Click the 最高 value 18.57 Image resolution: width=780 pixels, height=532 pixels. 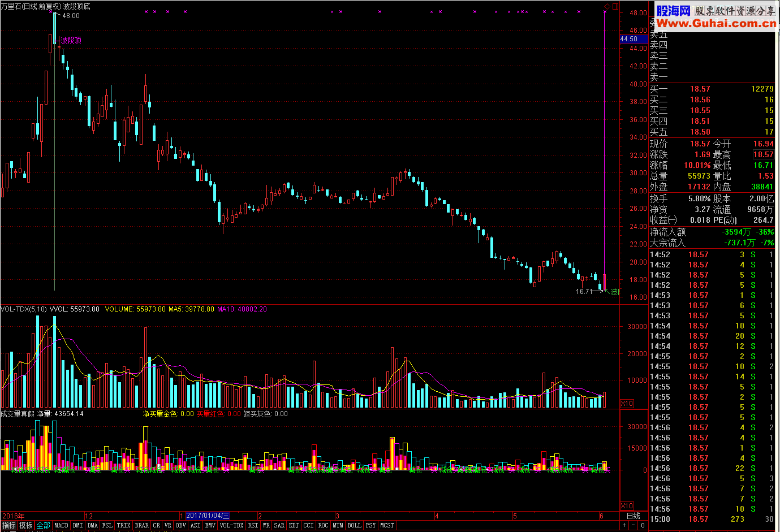(x=763, y=154)
